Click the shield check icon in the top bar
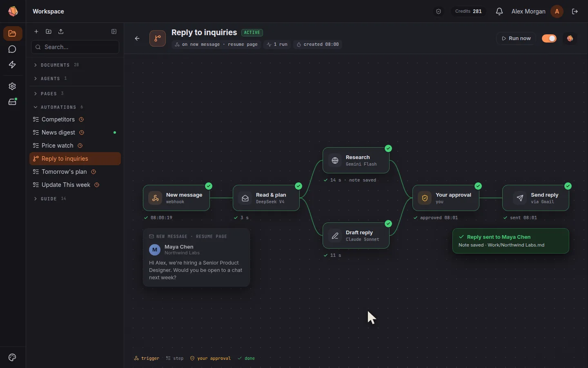The image size is (588, 368). tap(439, 11)
